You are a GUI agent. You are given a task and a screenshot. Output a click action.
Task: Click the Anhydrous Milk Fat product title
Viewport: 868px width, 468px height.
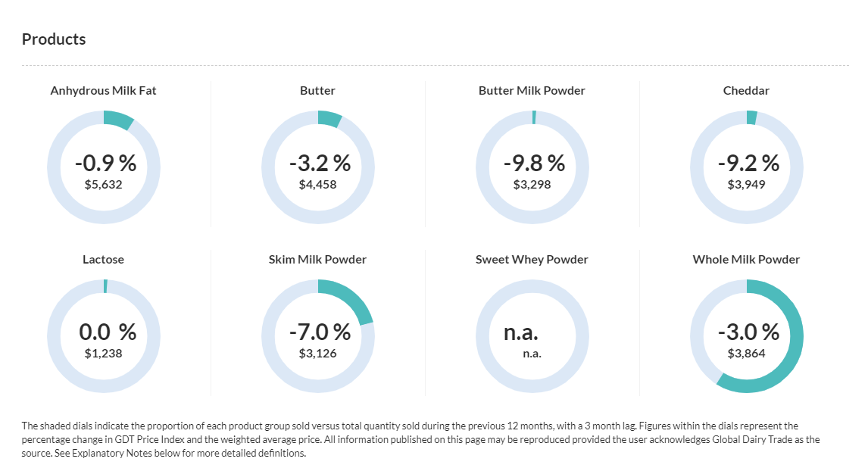tap(103, 91)
